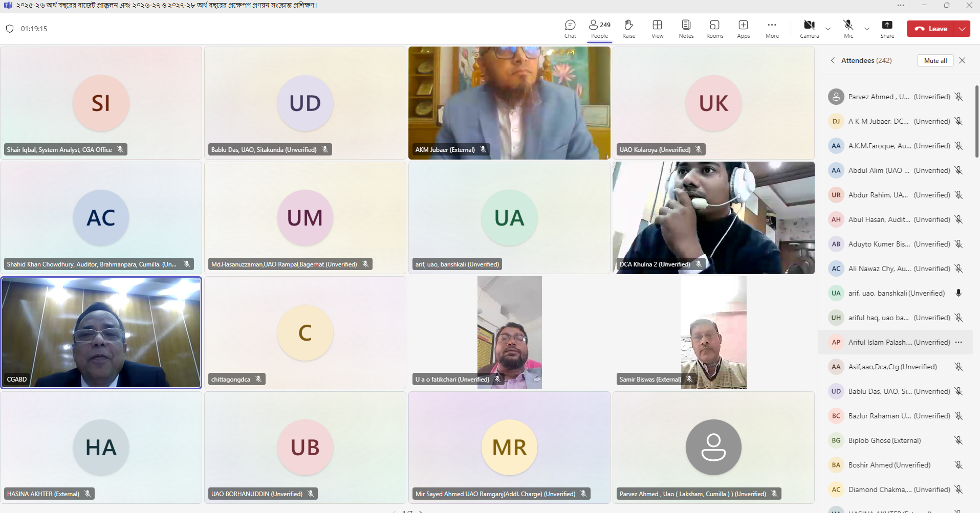Mute arif, uao, banshkali in attendee list
The height and width of the screenshot is (513, 980).
(959, 293)
